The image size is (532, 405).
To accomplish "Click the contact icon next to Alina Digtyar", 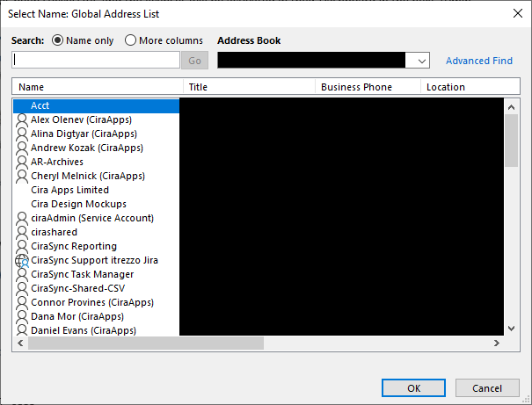I will click(23, 134).
